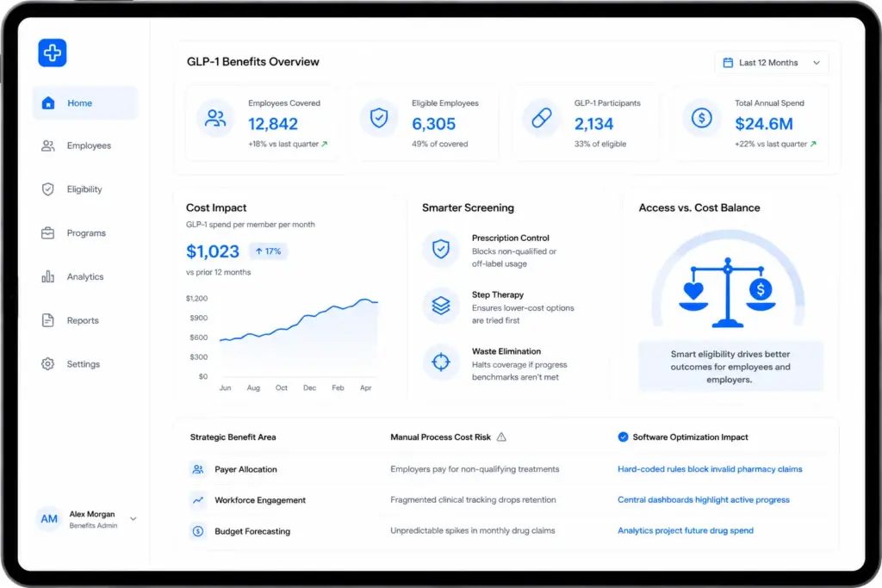
Task: Click the up arrow beside Total Annual Spend trend
Action: pos(813,144)
